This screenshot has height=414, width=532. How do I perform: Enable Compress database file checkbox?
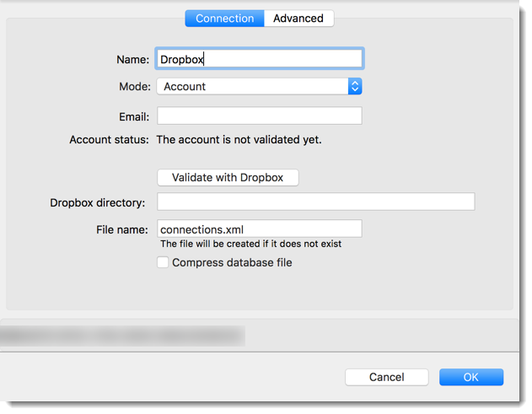163,262
